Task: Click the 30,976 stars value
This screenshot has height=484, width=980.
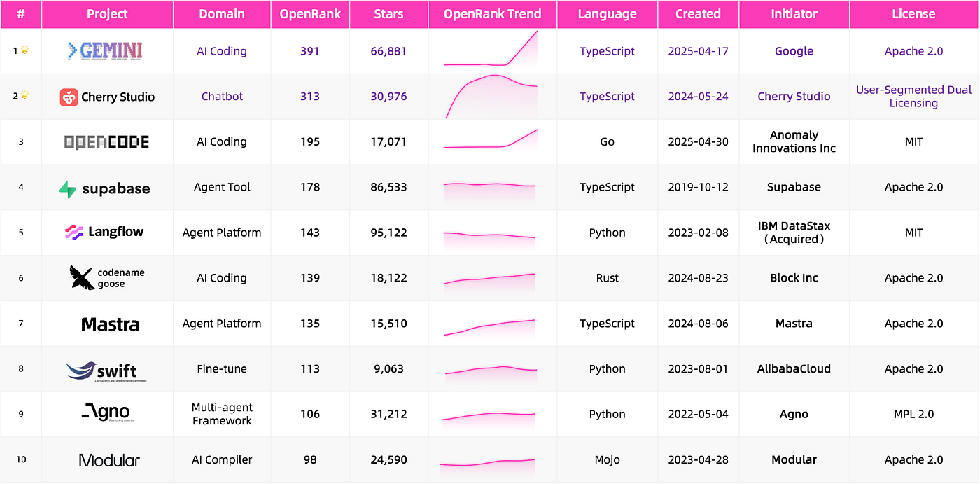Action: tap(388, 97)
